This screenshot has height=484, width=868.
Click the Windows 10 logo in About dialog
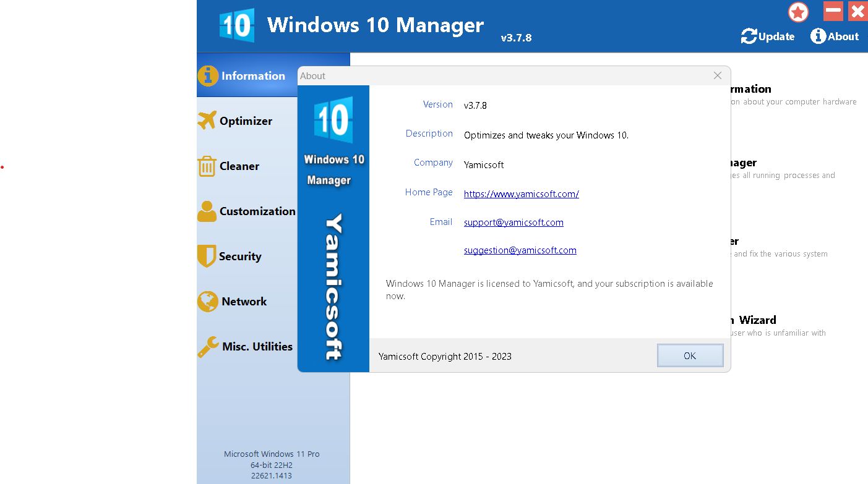click(x=333, y=119)
